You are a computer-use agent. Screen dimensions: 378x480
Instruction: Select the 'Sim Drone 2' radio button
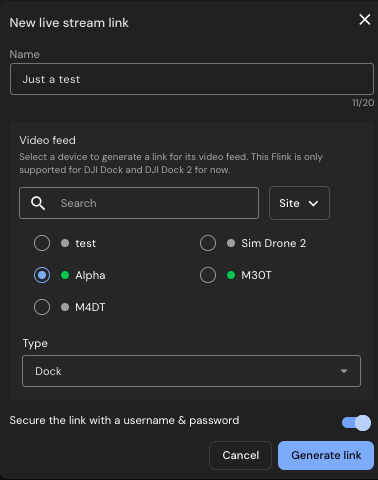pos(208,243)
